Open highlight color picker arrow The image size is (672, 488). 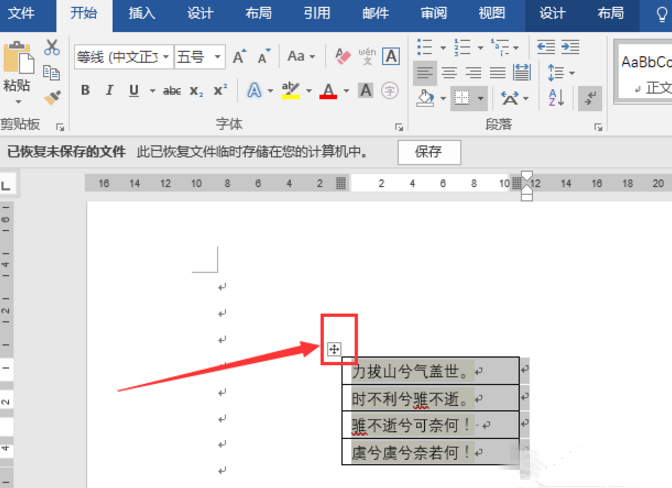point(309,91)
